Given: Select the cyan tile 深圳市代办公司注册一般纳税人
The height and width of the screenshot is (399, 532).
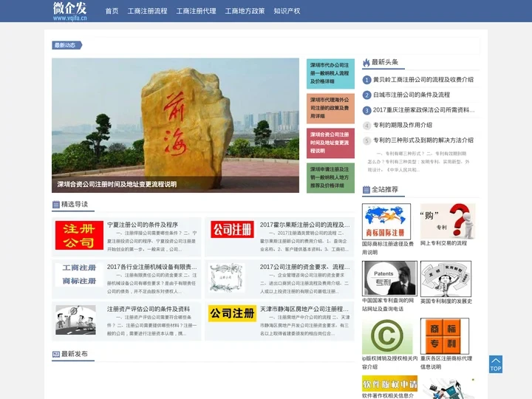Looking at the screenshot, I should (330, 74).
